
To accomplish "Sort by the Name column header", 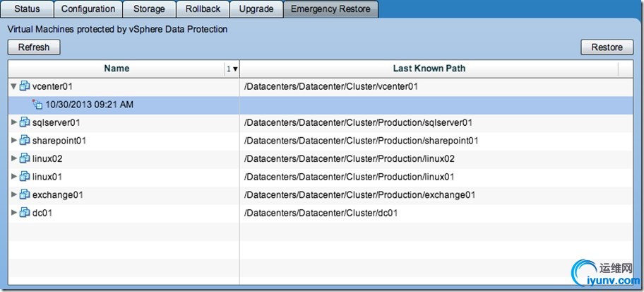I will 117,69.
